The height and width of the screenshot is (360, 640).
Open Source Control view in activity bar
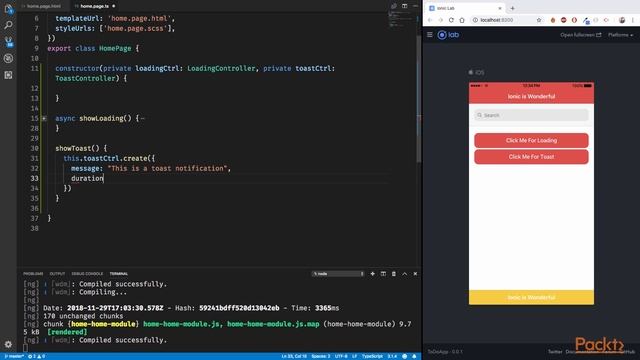[x=8, y=42]
